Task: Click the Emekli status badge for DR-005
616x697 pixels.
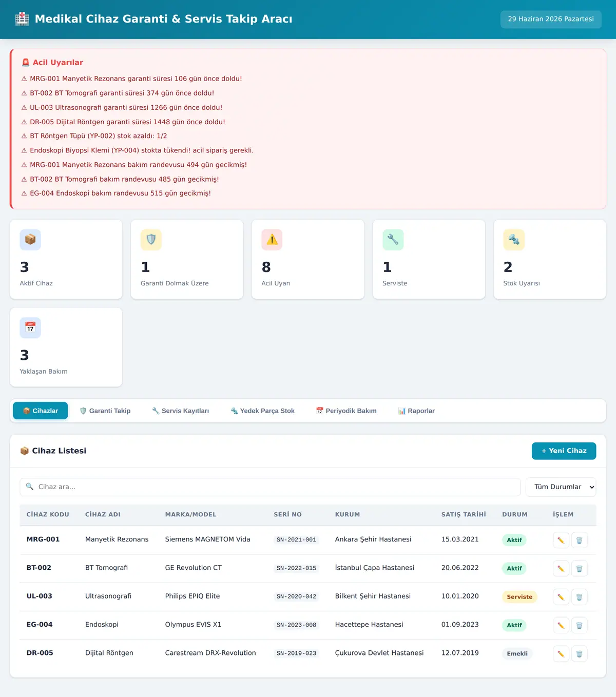Action: [517, 654]
